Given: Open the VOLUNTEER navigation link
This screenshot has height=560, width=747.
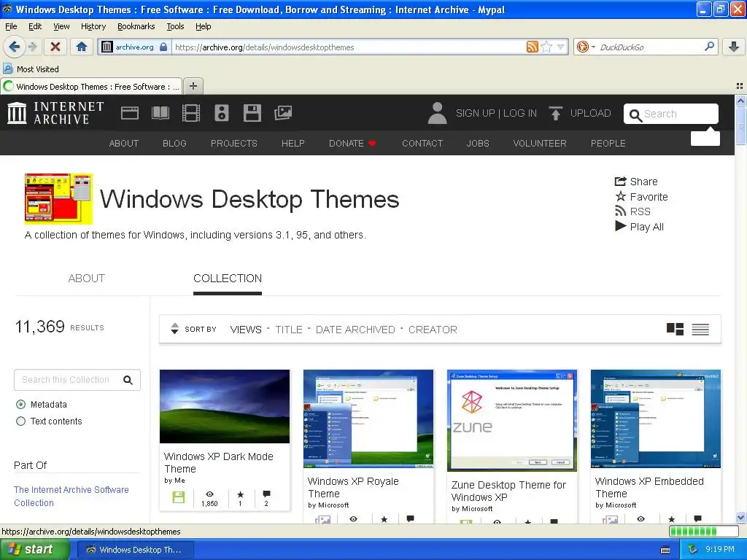Looking at the screenshot, I should pyautogui.click(x=540, y=144).
